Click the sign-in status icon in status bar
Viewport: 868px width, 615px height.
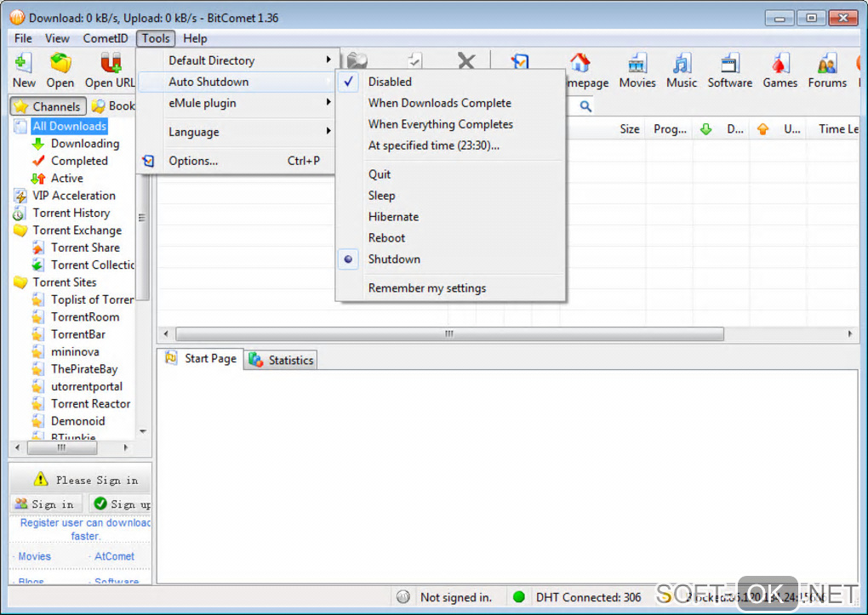pyautogui.click(x=403, y=597)
